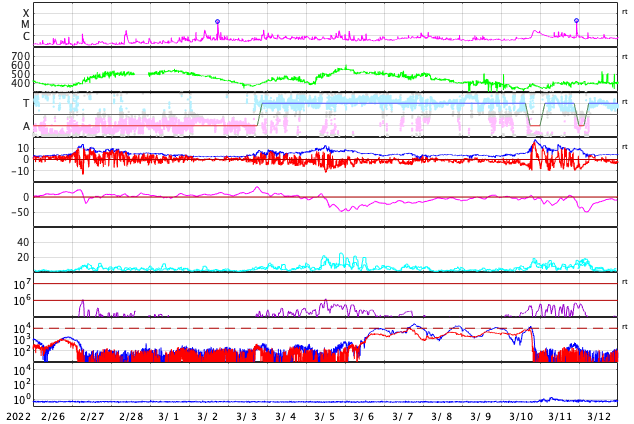This screenshot has height=424, width=634.
Task: Click the -10 tick on the red-blue field plot
Action: (21, 171)
